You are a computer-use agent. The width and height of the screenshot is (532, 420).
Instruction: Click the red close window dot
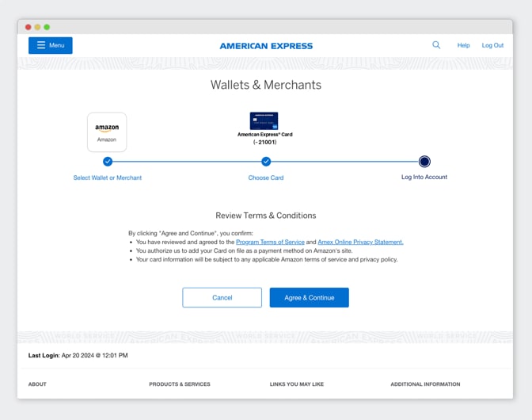point(28,27)
